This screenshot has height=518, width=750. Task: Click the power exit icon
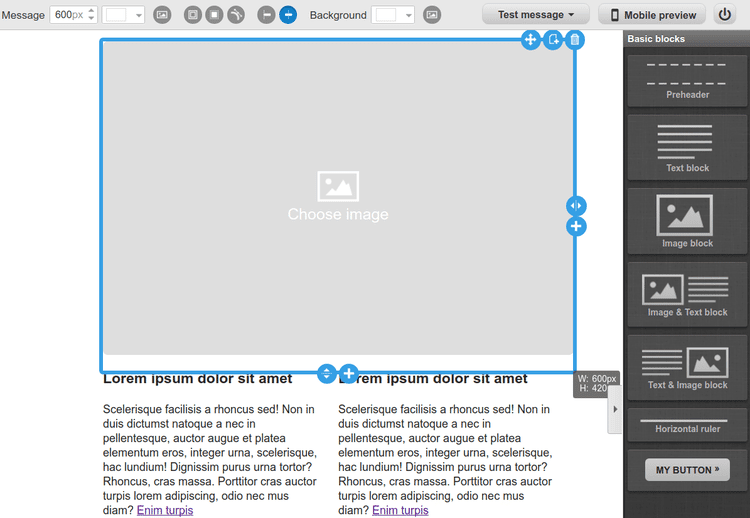(x=725, y=14)
